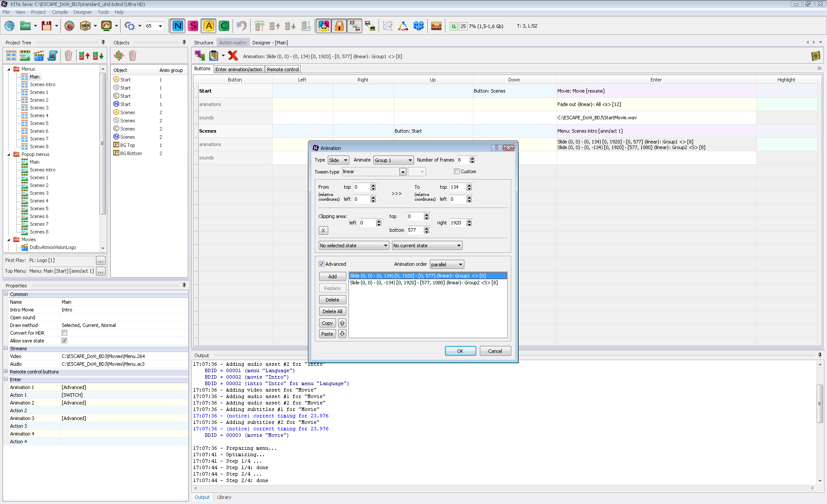Click OK in the Animation dialog
Screen dimensions: 827x504
(x=460, y=351)
